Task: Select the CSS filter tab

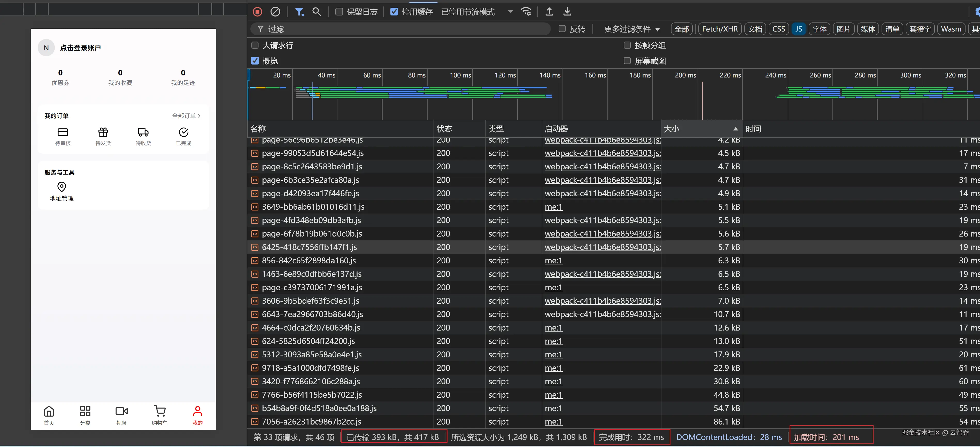Action: [x=778, y=29]
